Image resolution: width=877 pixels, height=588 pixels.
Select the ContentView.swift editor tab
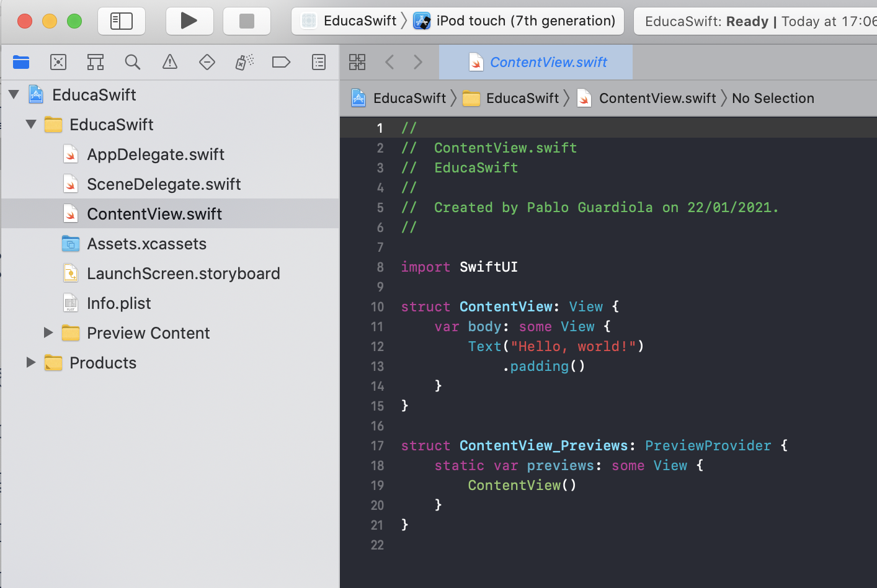coord(536,62)
